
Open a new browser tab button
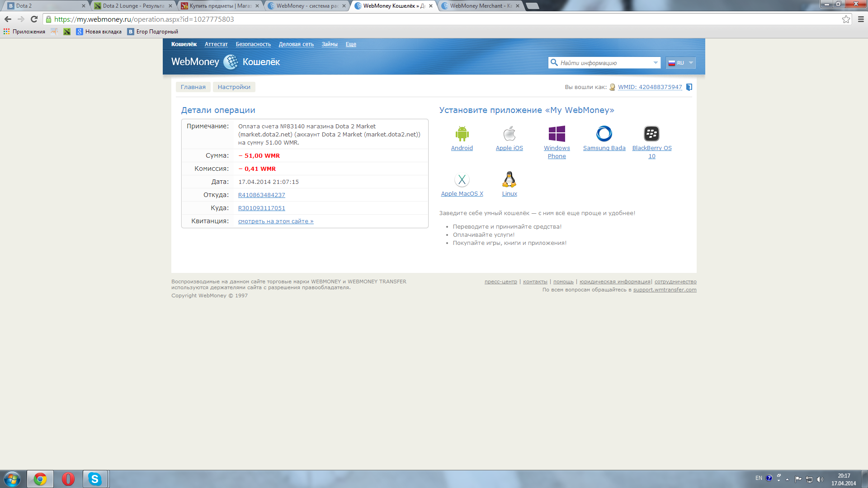533,6
